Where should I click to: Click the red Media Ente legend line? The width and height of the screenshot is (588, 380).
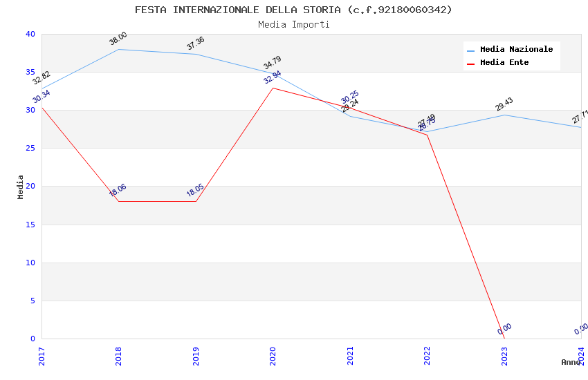pyautogui.click(x=471, y=64)
